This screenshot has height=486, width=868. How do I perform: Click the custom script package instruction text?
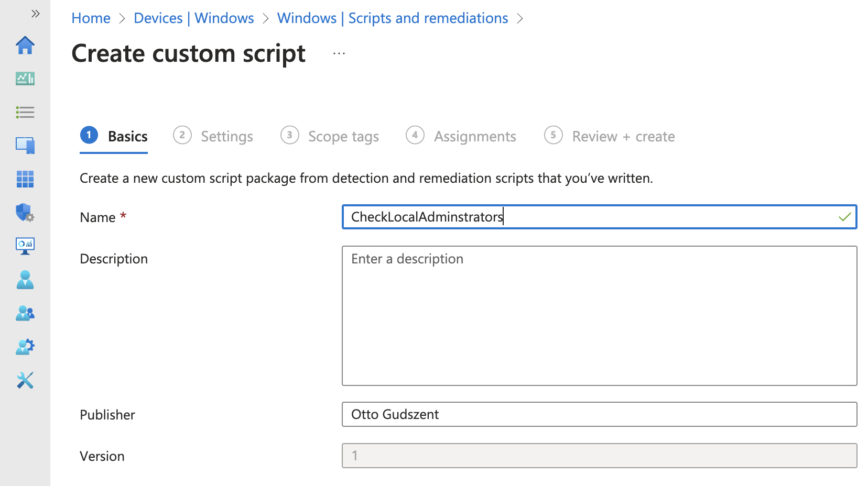click(366, 178)
